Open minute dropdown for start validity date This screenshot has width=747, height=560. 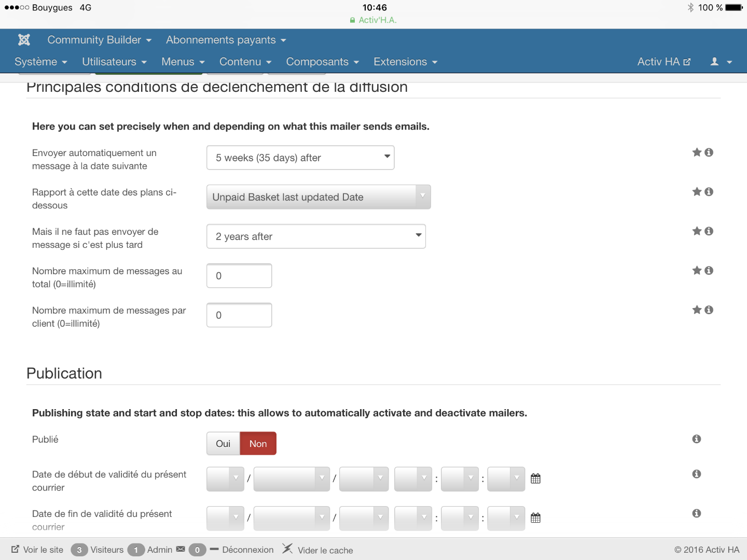coord(460,479)
